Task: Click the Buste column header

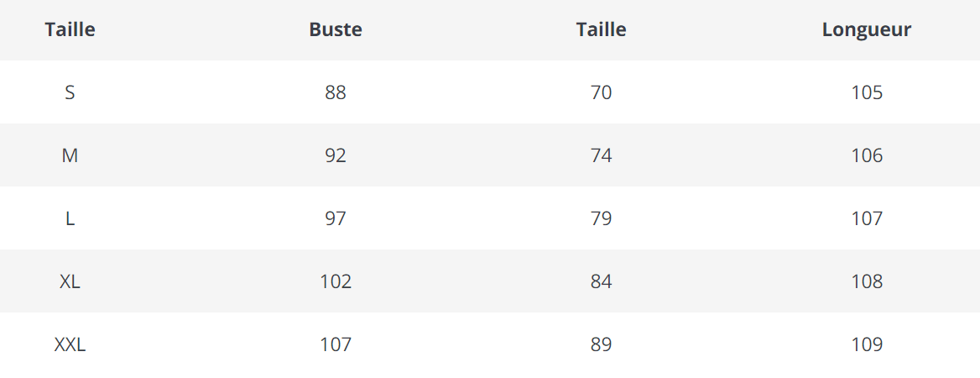Action: pyautogui.click(x=336, y=29)
